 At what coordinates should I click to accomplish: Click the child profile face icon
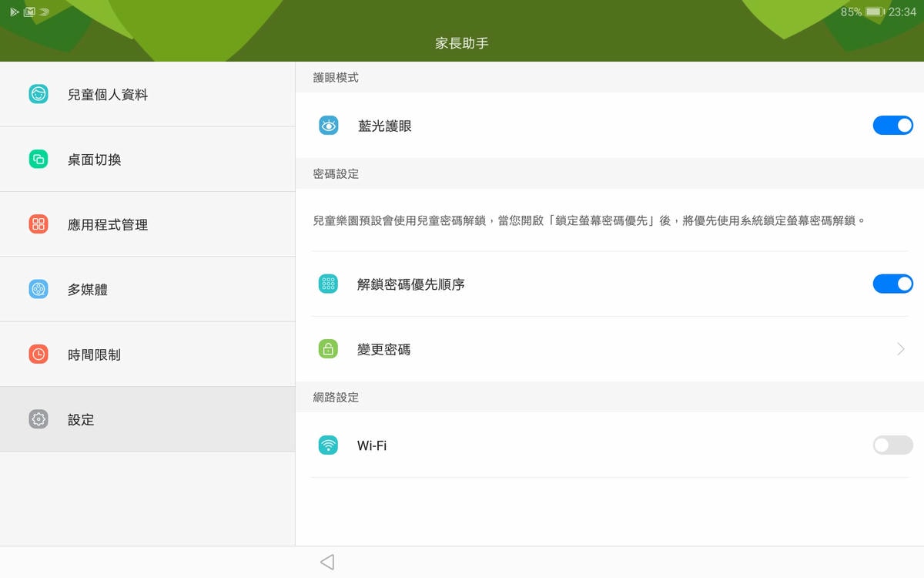click(x=38, y=94)
